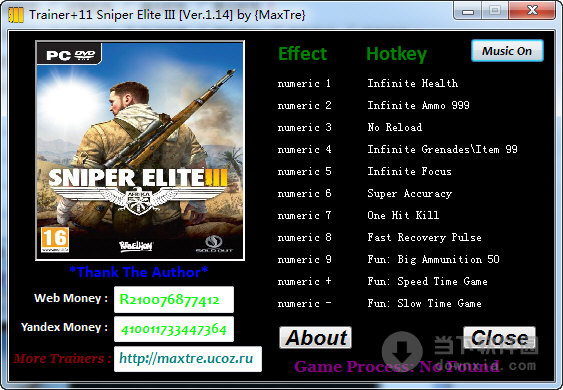Minimize the trainer window
The width and height of the screenshot is (563, 390).
coord(467,10)
